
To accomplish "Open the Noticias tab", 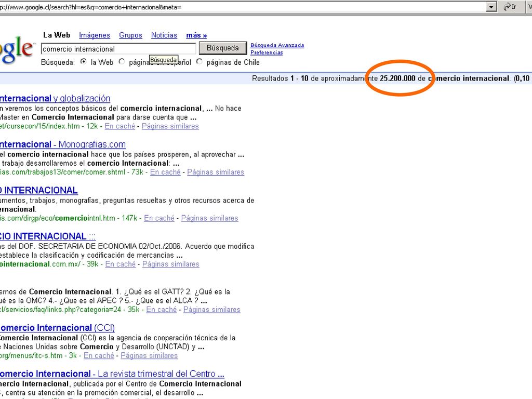I will click(x=164, y=35).
